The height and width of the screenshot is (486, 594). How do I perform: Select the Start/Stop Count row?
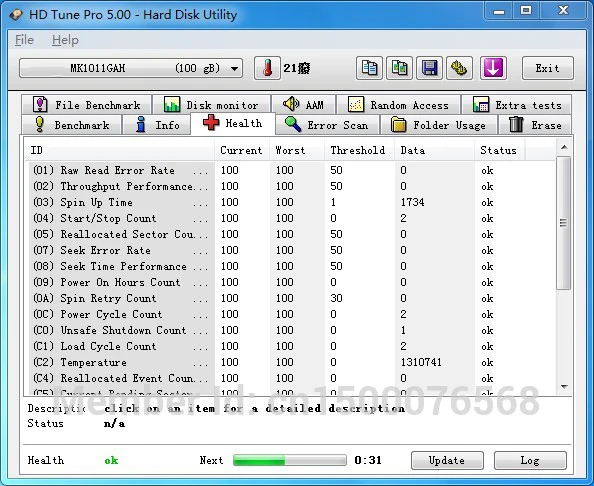point(292,218)
